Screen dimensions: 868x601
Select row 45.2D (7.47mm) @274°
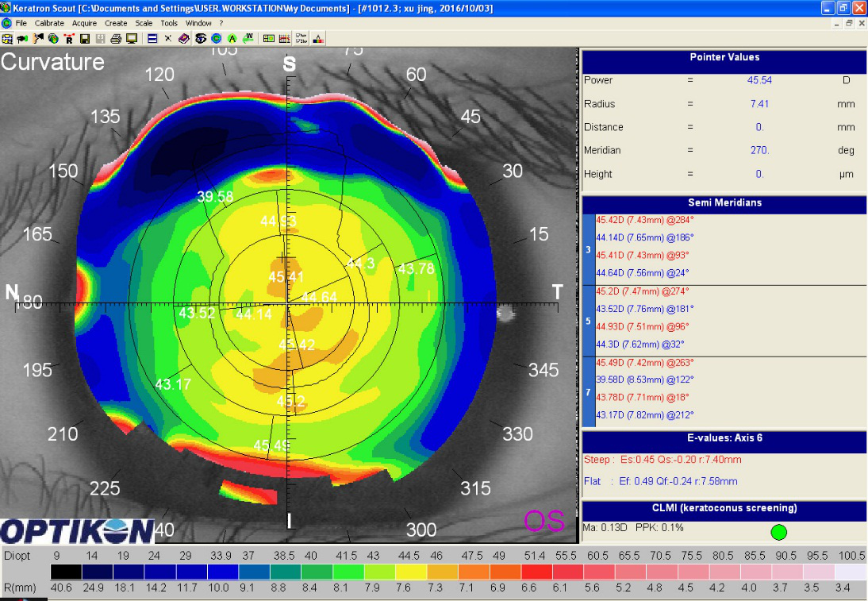tap(642, 291)
